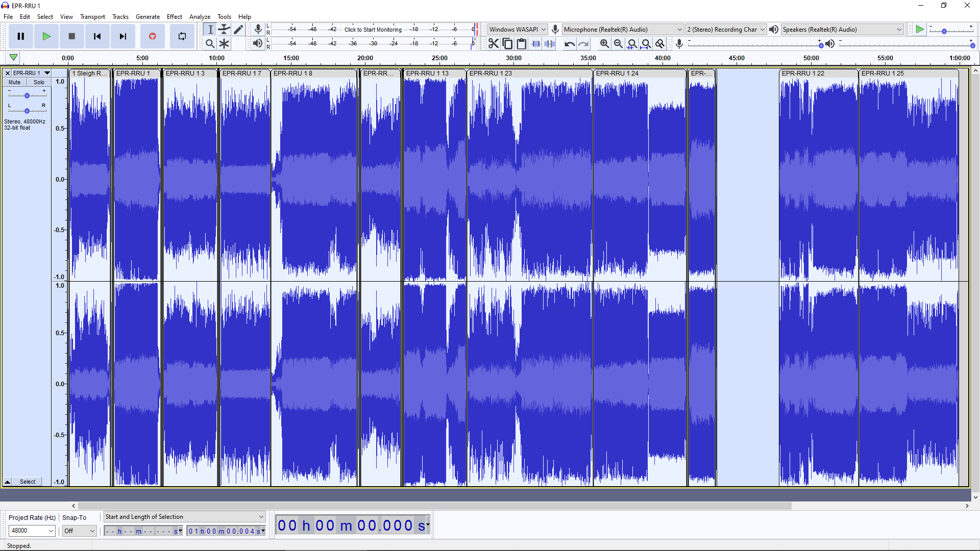The width and height of the screenshot is (980, 551).
Task: Start playback with the green Play button
Action: pyautogui.click(x=46, y=36)
